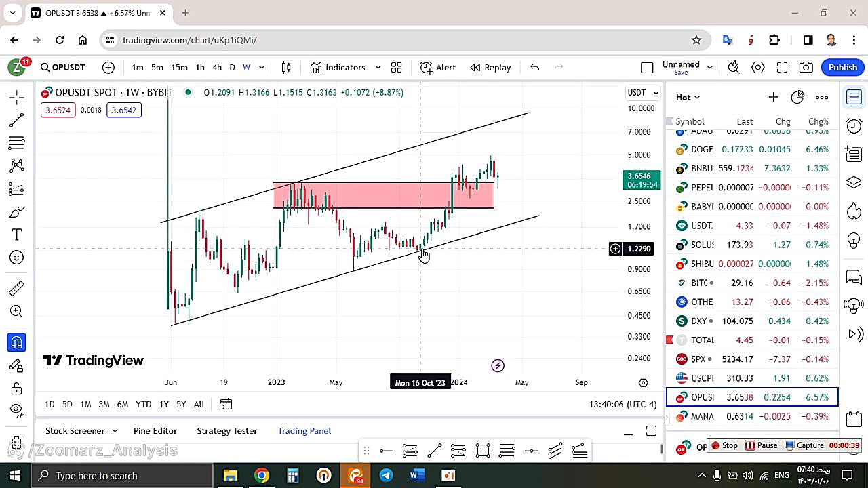
Task: Open the time zone menu showing UTC-4
Action: [623, 404]
